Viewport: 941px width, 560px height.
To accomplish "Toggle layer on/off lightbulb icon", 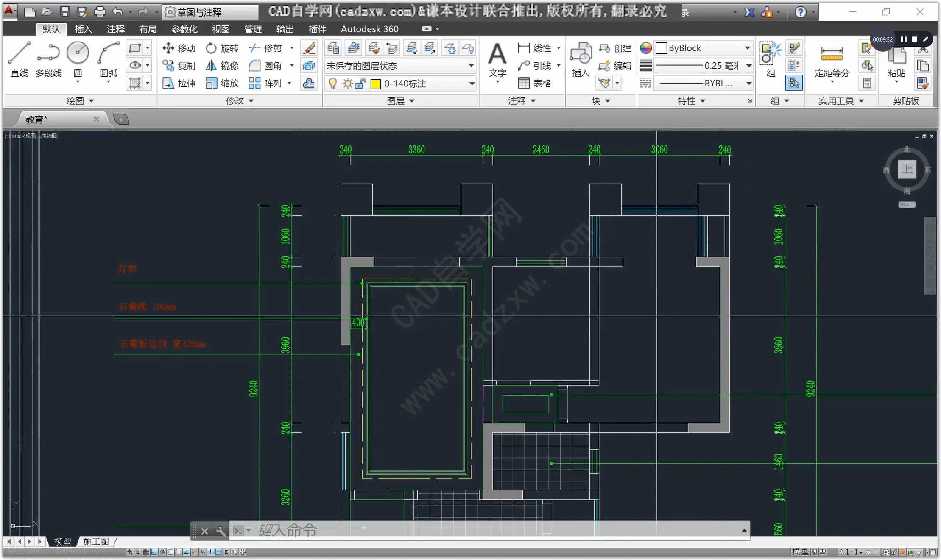I will pyautogui.click(x=333, y=84).
